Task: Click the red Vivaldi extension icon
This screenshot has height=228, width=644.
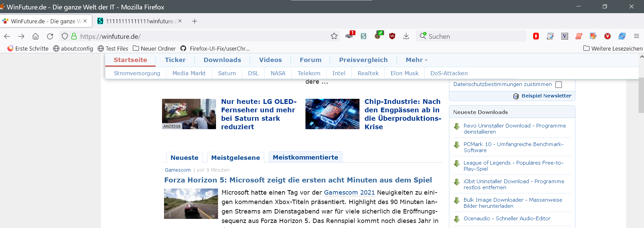Action: (x=607, y=36)
